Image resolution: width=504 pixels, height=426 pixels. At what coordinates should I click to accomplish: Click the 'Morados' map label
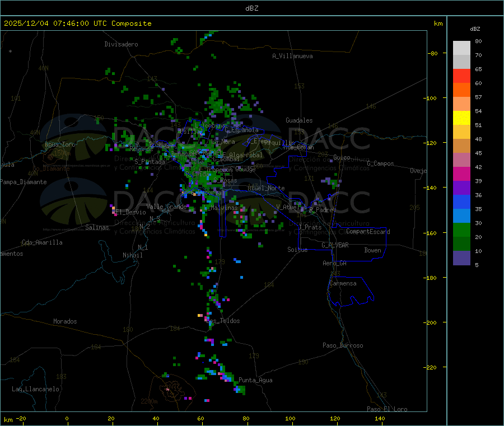click(x=66, y=321)
